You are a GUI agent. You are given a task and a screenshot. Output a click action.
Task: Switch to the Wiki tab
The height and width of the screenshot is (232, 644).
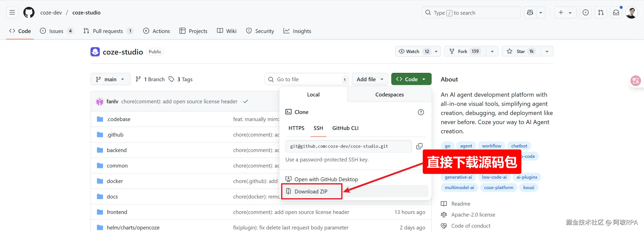click(x=227, y=31)
